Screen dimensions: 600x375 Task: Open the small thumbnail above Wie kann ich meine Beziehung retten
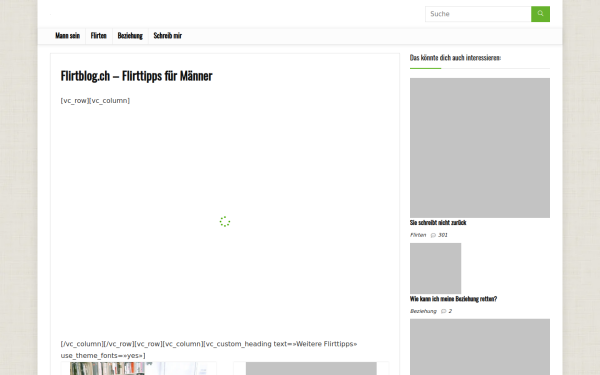tap(435, 268)
